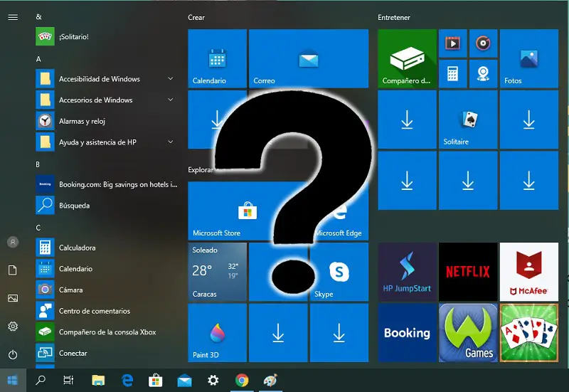
Task: Open the Paint 3D tile
Action: (x=217, y=332)
